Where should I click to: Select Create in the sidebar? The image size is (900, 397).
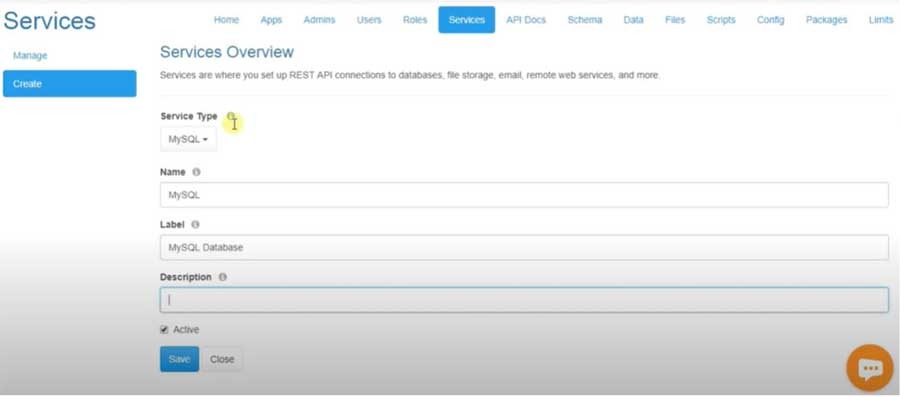[x=69, y=84]
